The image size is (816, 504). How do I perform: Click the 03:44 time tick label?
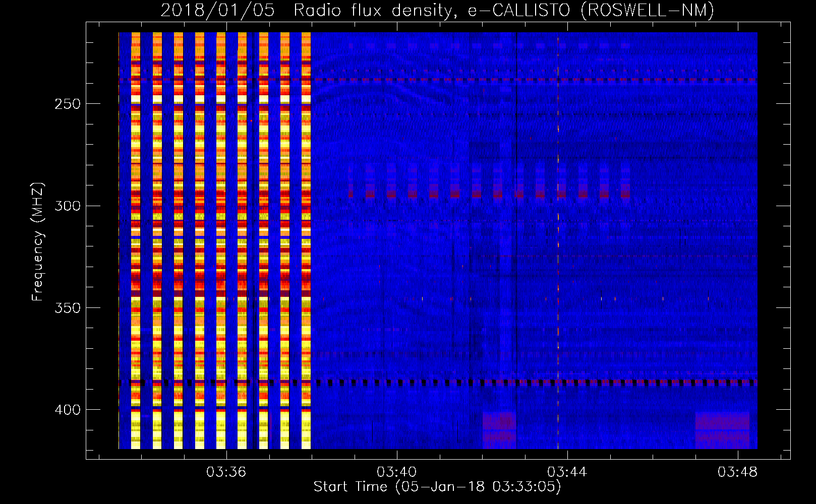click(x=567, y=472)
